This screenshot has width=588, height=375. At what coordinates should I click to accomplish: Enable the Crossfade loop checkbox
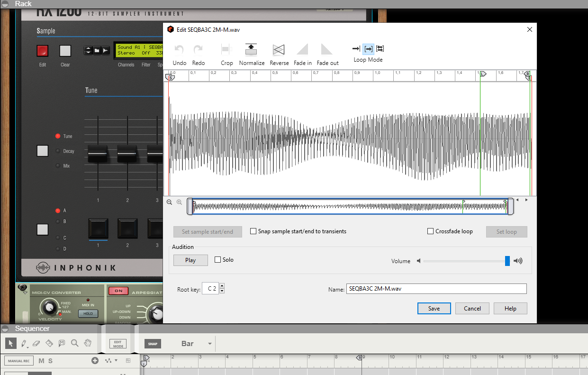pos(431,231)
